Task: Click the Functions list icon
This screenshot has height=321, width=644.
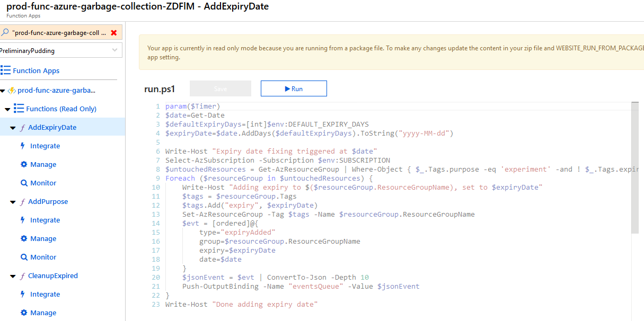Action: click(x=19, y=109)
